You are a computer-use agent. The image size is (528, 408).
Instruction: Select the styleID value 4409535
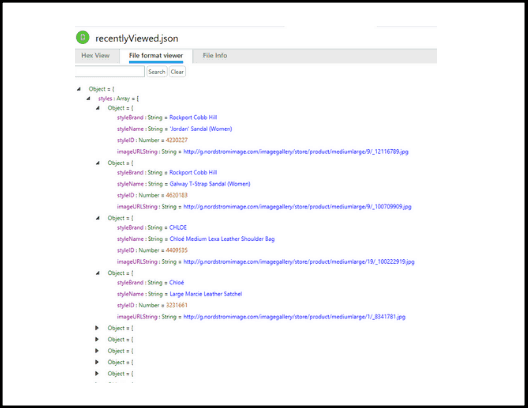(176, 250)
